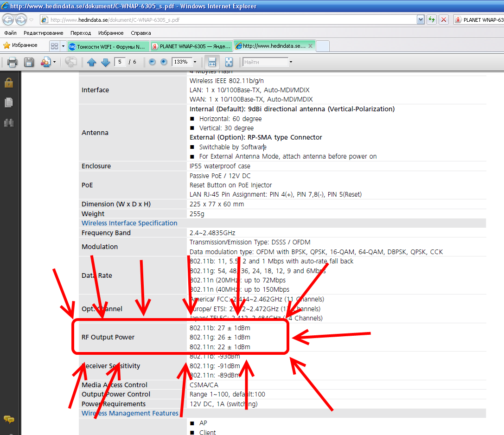Viewport: 504px width, 435px height.
Task: Click Switchable by Software bullet text
Action: pos(233,147)
